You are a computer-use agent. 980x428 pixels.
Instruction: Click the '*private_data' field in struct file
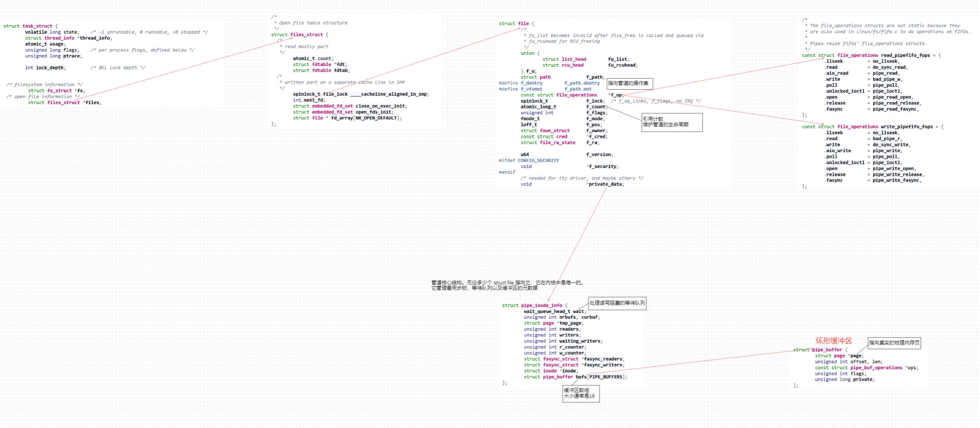(x=605, y=184)
